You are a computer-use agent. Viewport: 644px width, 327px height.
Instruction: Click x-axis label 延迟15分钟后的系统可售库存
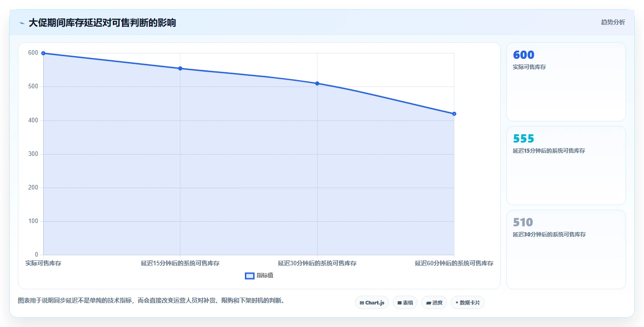point(180,264)
